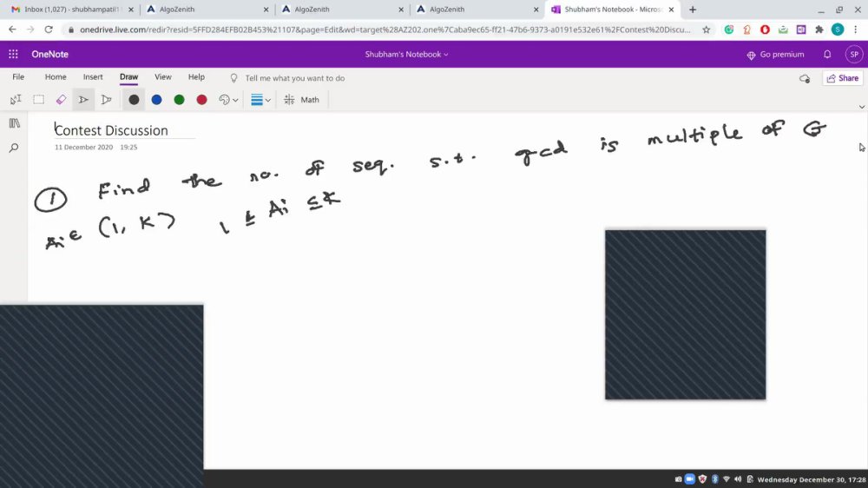This screenshot has width=868, height=488.
Task: Open the Grammarly extension icon
Action: (729, 30)
